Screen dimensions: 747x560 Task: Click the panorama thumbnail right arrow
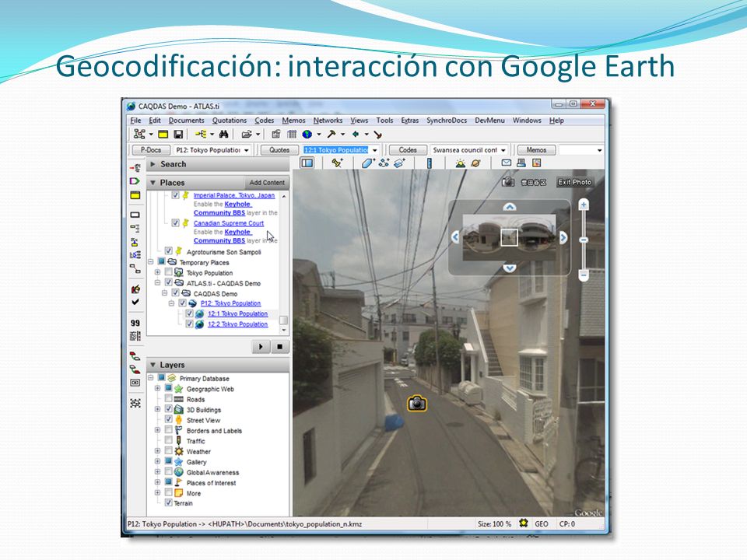tap(563, 237)
